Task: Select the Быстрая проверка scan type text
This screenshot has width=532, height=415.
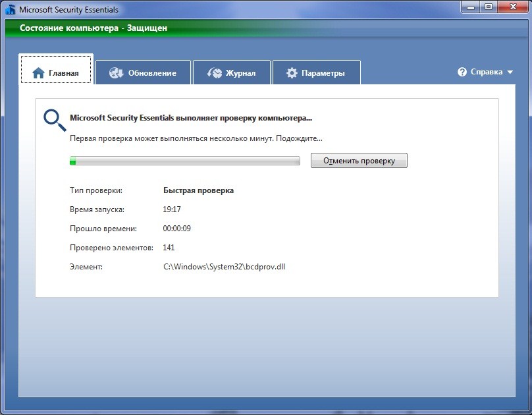Action: pyautogui.click(x=198, y=190)
